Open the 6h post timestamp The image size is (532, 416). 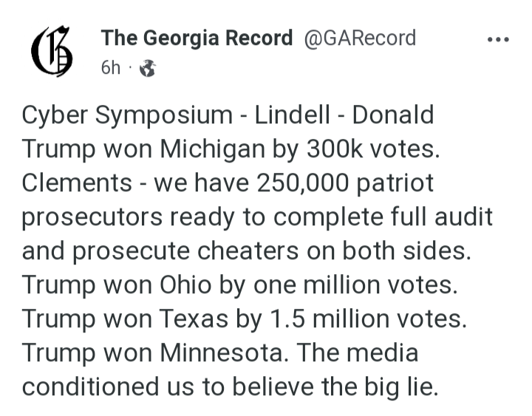click(x=110, y=69)
